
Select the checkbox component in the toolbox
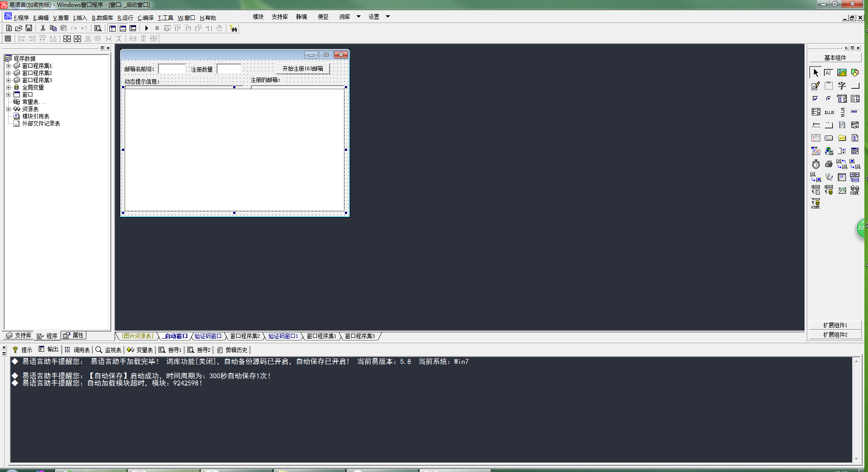click(815, 99)
